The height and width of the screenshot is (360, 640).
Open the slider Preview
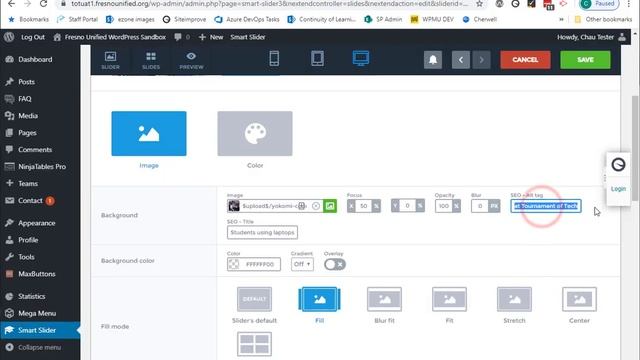191,60
